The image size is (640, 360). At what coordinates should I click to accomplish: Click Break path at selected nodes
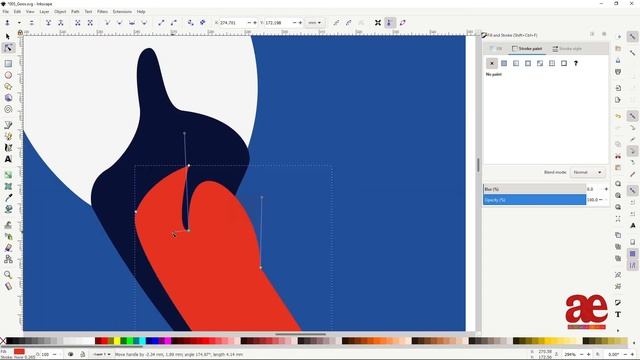60,23
